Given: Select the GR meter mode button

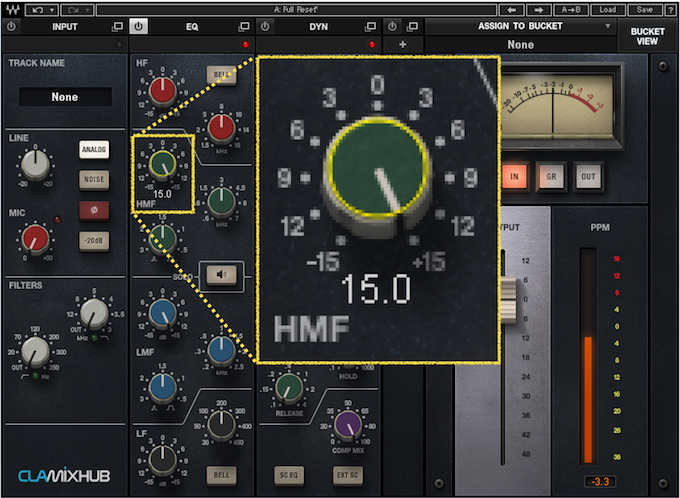Looking at the screenshot, I should coord(551,177).
